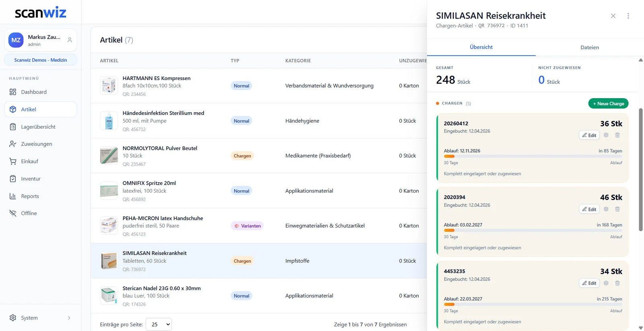This screenshot has height=331, width=644.
Task: Go to Dashboard in main menu
Action: click(41, 92)
